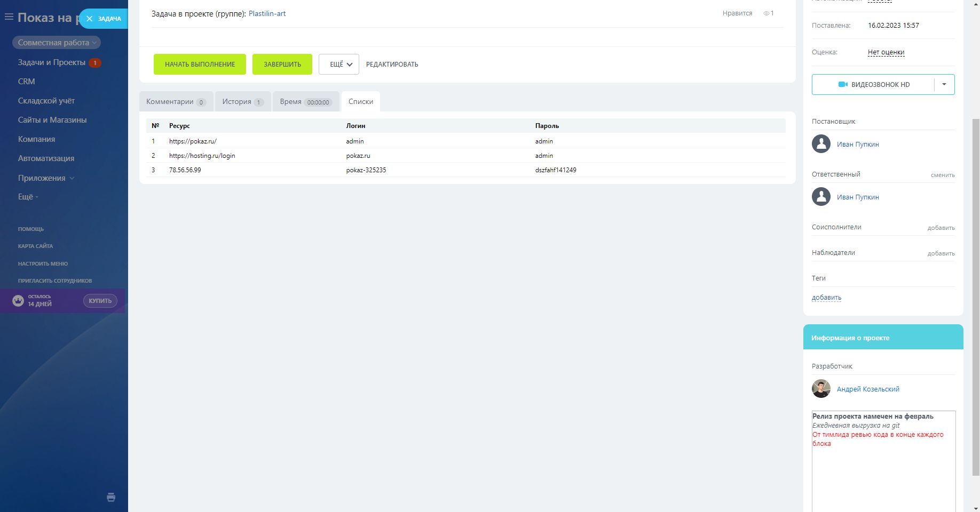Click Иван Пупкин avatar under Ответственный
The image size is (980, 512).
[821, 197]
